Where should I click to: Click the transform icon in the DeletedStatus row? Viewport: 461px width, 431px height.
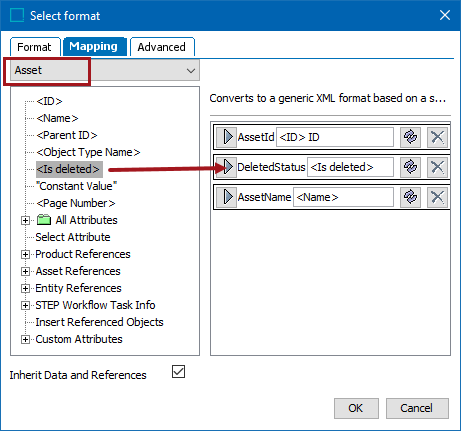(x=410, y=167)
